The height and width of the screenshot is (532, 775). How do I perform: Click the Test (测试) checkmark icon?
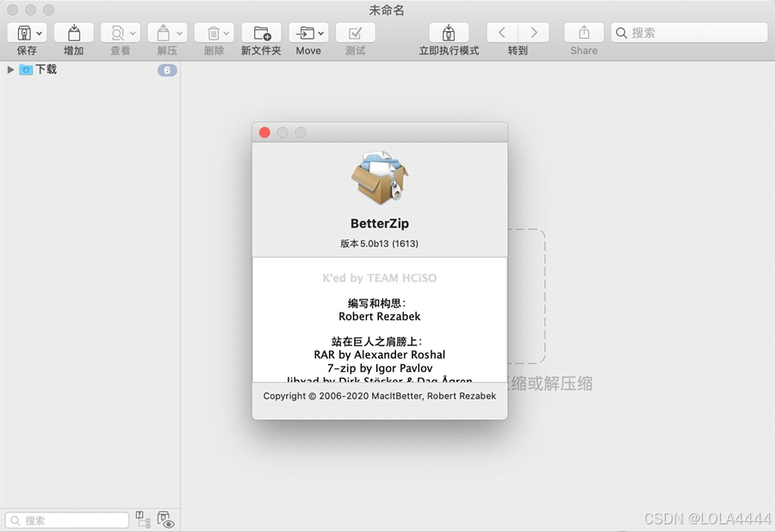click(x=355, y=33)
